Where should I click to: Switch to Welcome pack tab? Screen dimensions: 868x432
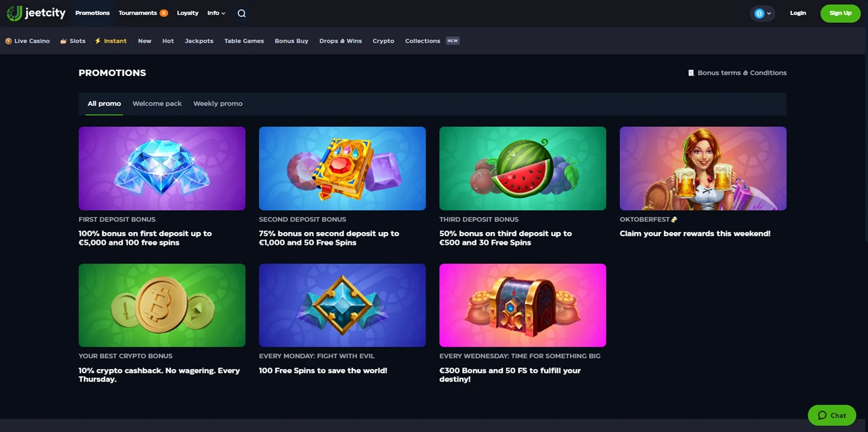pos(157,104)
